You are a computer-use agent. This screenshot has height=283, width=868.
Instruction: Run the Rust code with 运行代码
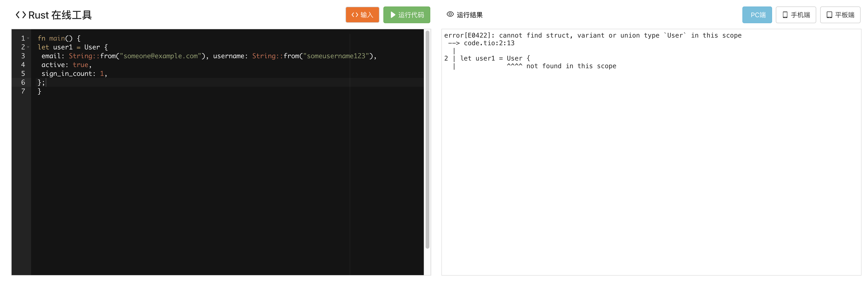click(x=407, y=15)
